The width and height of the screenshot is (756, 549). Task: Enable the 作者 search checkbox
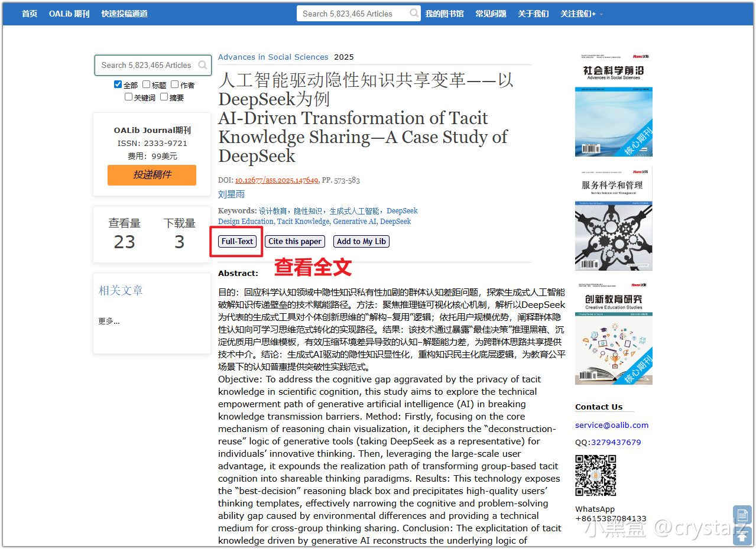[x=174, y=85]
